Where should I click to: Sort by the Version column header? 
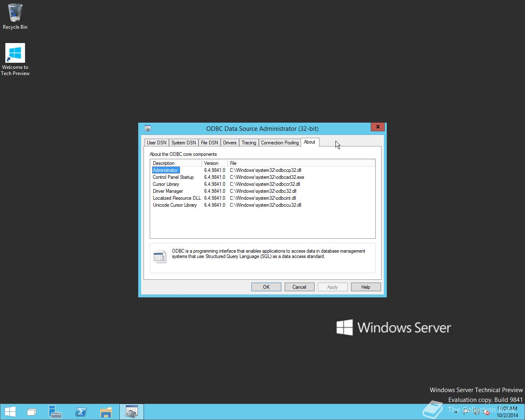[x=215, y=163]
